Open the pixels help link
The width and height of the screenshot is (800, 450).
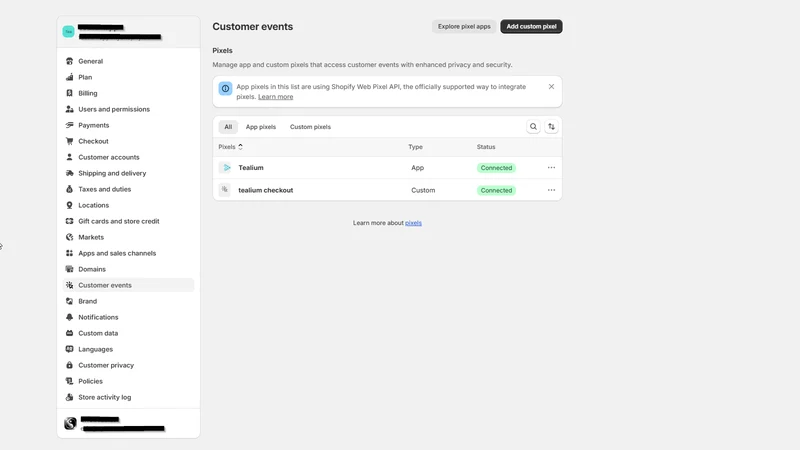(x=413, y=223)
